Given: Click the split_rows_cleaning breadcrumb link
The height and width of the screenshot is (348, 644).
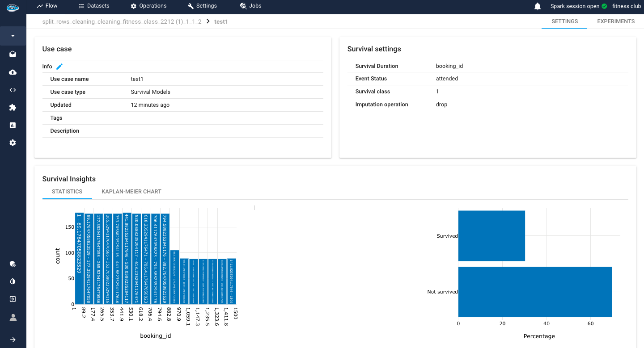Looking at the screenshot, I should click(x=122, y=21).
